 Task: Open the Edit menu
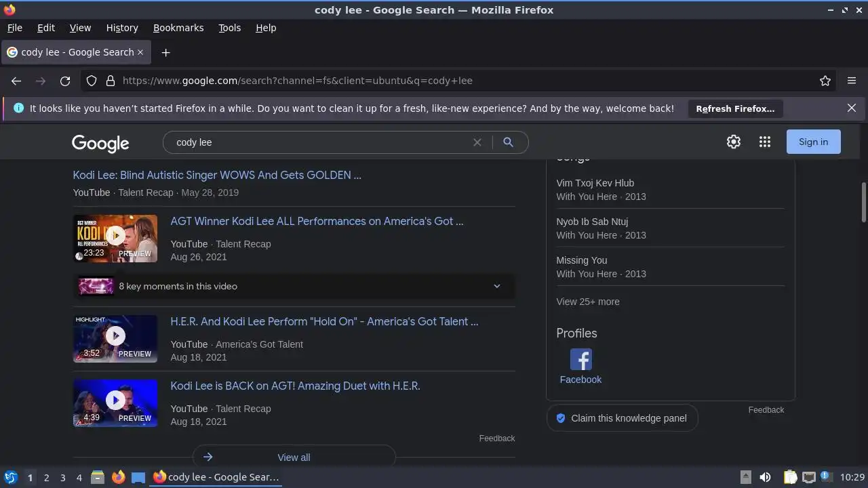[46, 28]
